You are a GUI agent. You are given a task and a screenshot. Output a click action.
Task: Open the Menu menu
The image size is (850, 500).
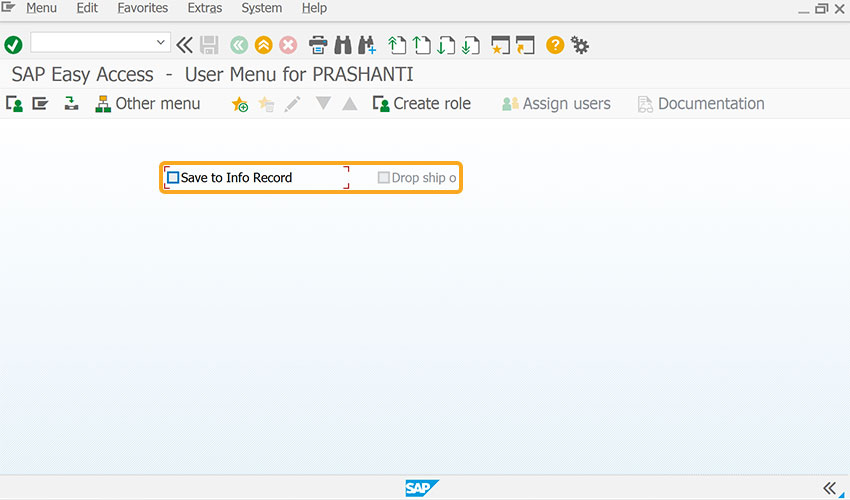pos(41,8)
